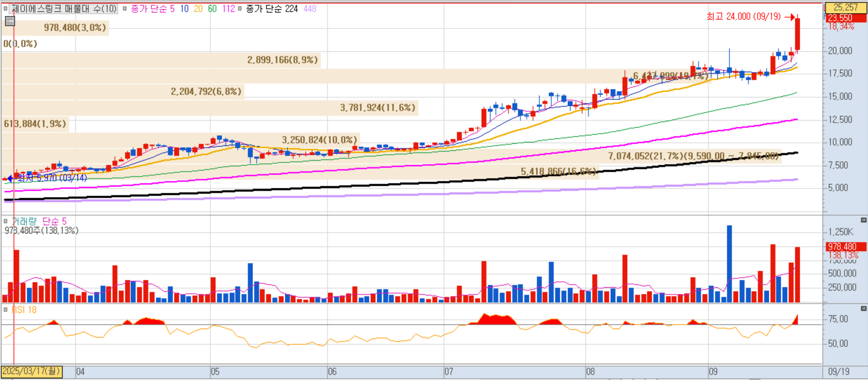
Task: Click the 09/19 date on time axis
Action: pos(839,371)
